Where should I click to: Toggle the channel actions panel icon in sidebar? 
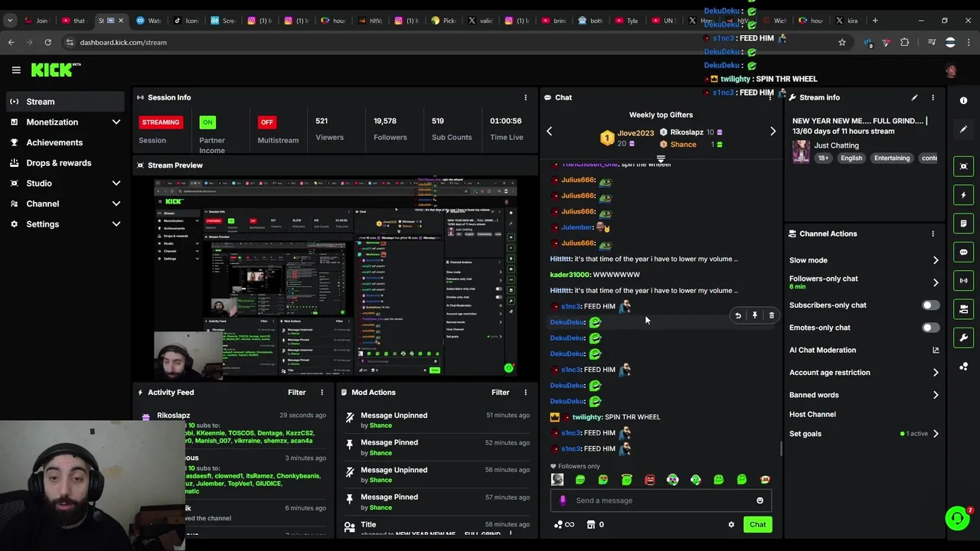pos(963,309)
